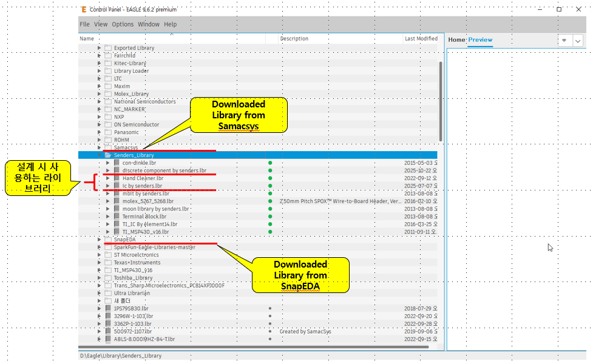This screenshot has width=593, height=364.
Task: Toggle in-use dot for TI_MSP430_v16.lbr
Action: [x=270, y=232]
